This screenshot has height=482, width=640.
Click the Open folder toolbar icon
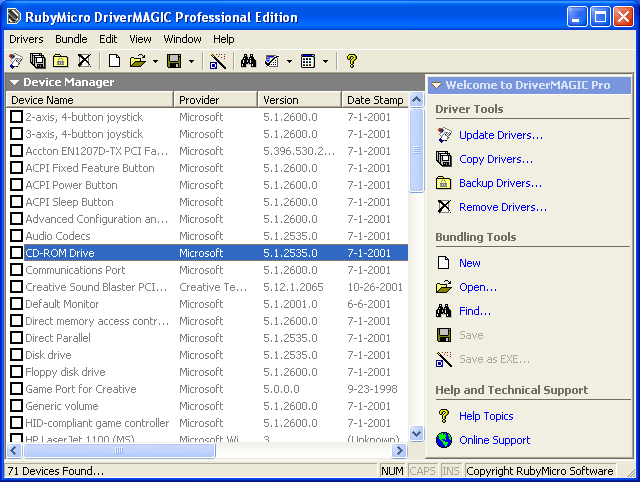(x=138, y=61)
